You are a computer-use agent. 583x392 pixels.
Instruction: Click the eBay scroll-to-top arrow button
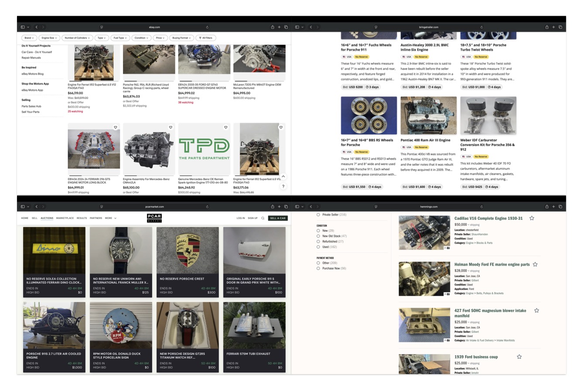click(283, 177)
